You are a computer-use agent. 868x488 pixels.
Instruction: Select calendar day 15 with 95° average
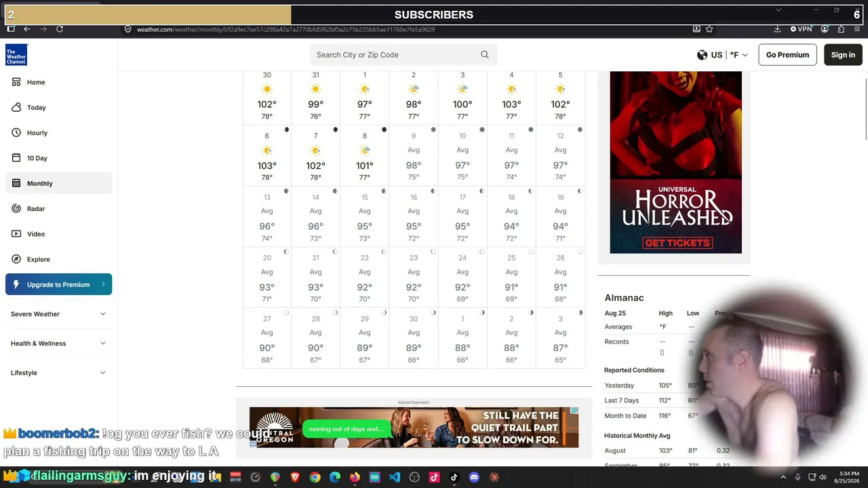point(365,216)
